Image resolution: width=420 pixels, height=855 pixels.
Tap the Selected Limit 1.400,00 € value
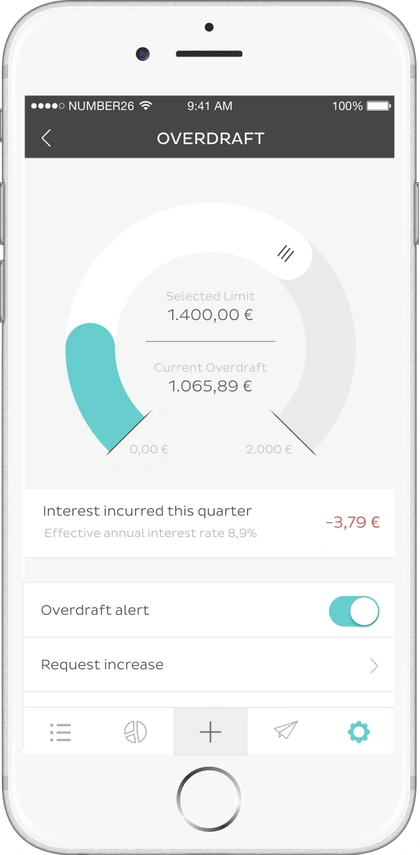pos(211,315)
